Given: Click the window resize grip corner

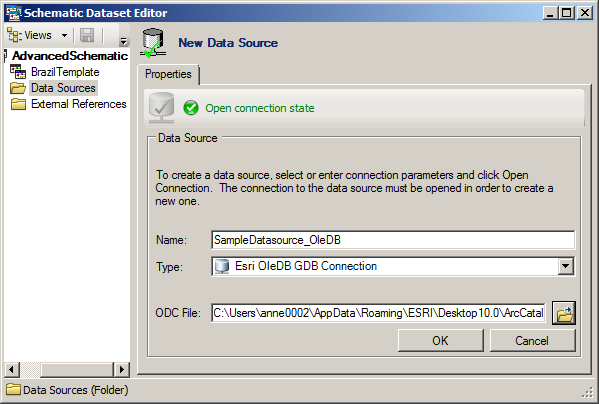Looking at the screenshot, I should click(x=587, y=392).
